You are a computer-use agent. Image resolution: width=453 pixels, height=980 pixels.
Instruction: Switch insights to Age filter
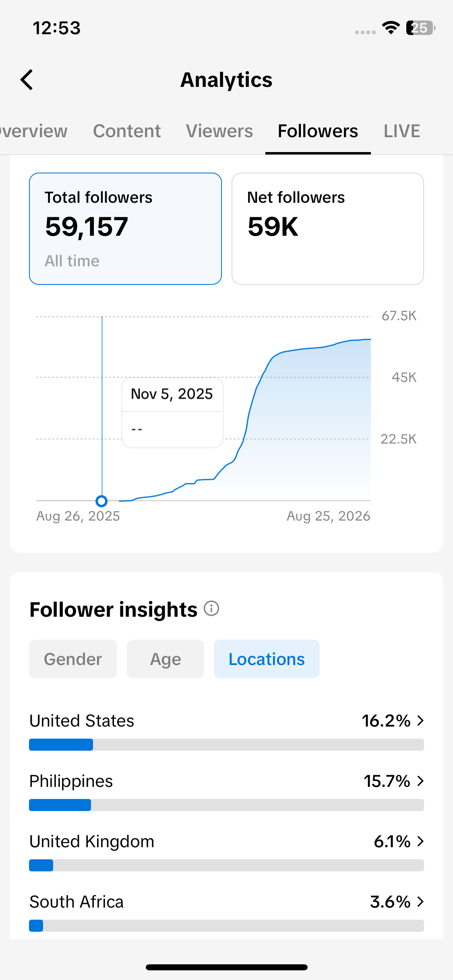(165, 659)
